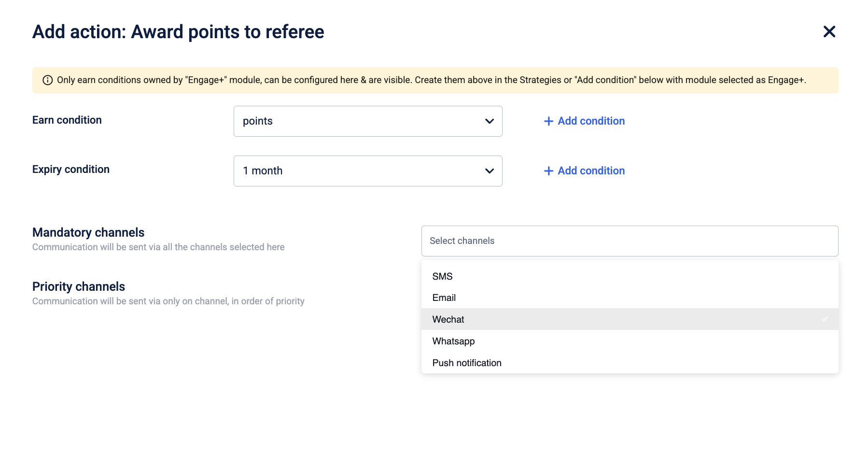This screenshot has height=455, width=868.
Task: Click the Priority channels heading
Action: click(x=79, y=286)
